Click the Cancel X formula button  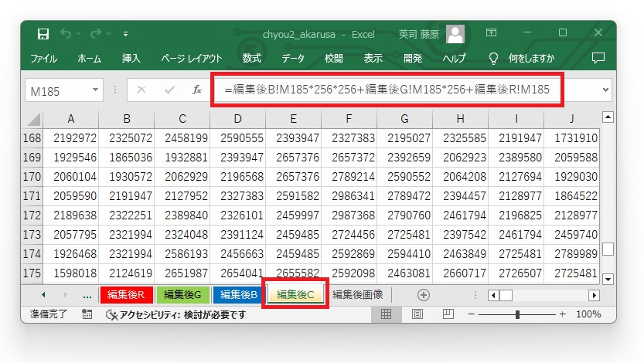point(141,90)
